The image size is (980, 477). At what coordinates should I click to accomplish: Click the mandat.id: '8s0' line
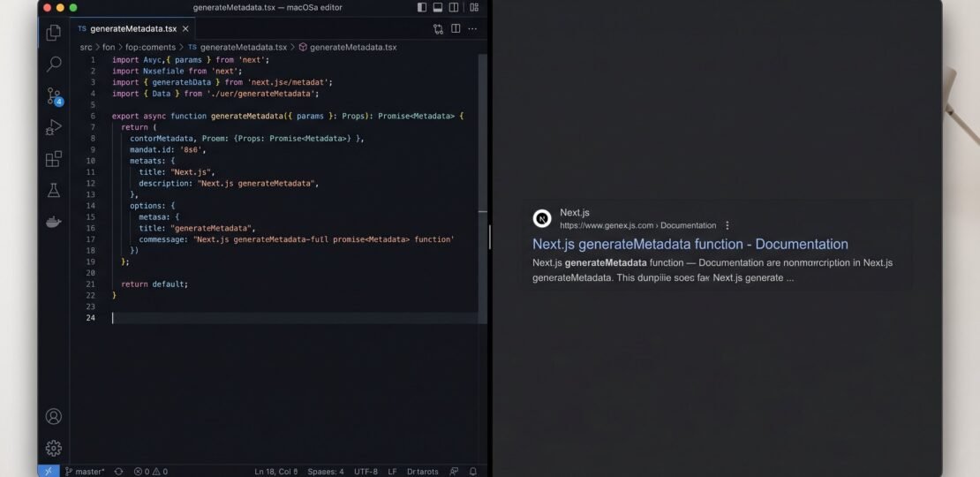pyautogui.click(x=168, y=149)
